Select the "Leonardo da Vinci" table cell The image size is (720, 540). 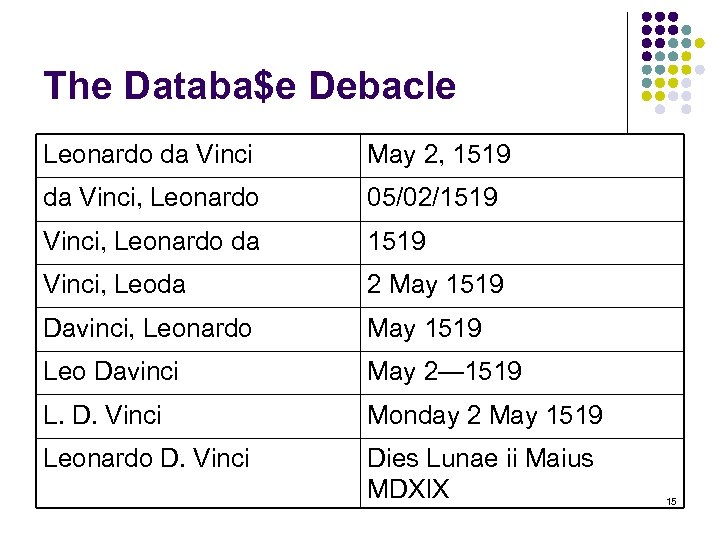click(x=148, y=155)
